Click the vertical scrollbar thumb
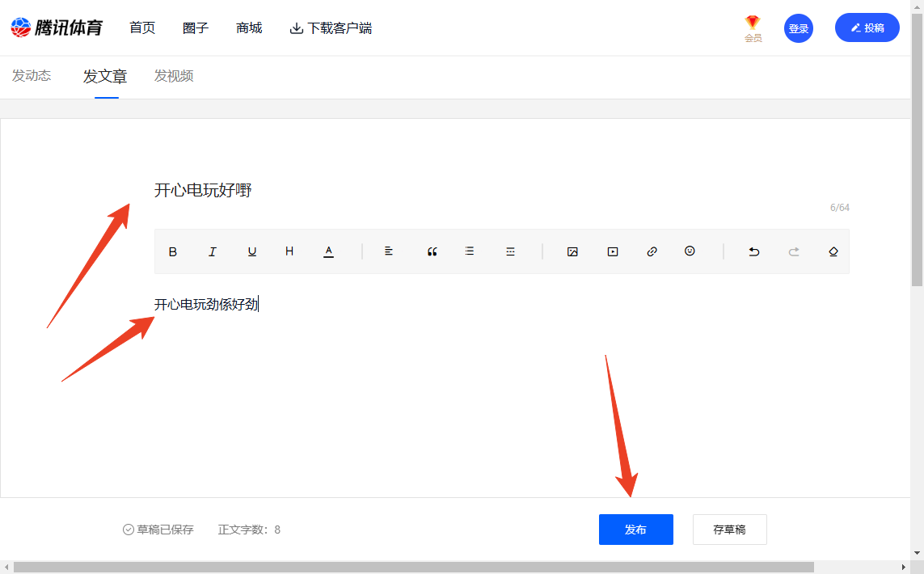Image resolution: width=924 pixels, height=574 pixels. coord(918,150)
